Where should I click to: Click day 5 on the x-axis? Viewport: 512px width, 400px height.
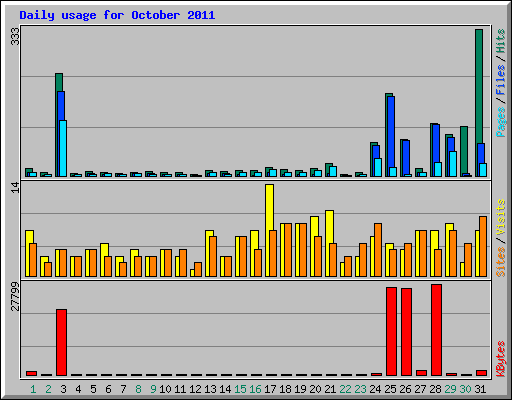click(93, 389)
